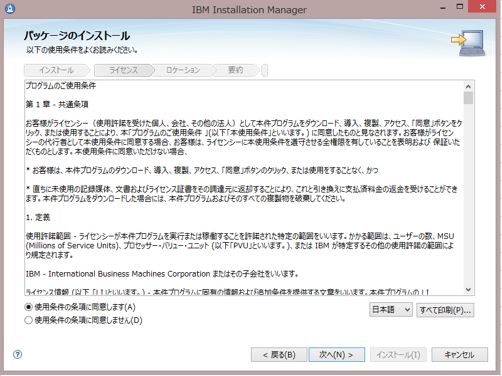This screenshot has width=502, height=376.
Task: Cancel installation with キャンセル button
Action: pos(459,355)
